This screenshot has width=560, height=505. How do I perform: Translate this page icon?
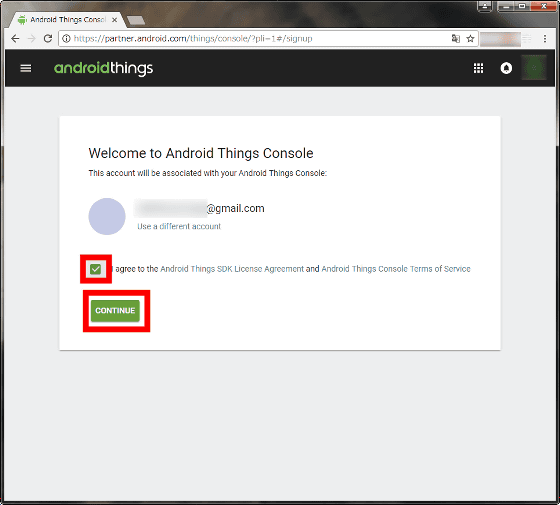(456, 39)
